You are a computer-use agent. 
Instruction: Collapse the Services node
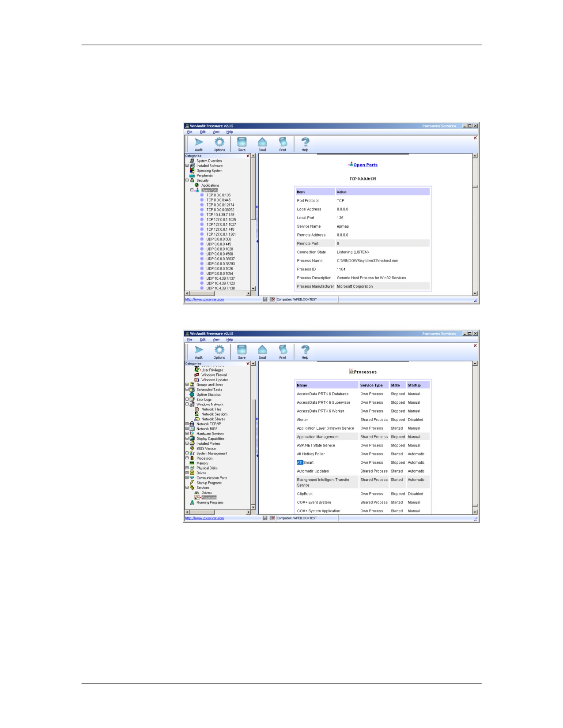point(187,487)
